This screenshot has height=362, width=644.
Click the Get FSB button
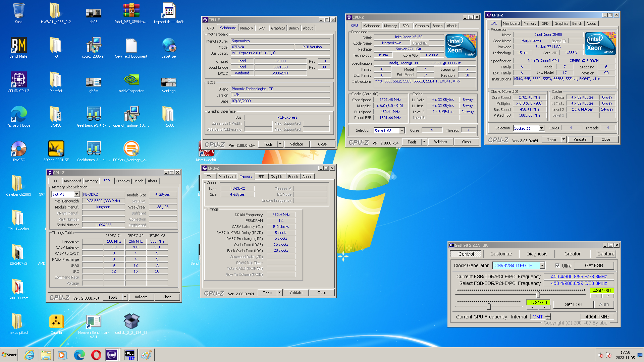594,265
